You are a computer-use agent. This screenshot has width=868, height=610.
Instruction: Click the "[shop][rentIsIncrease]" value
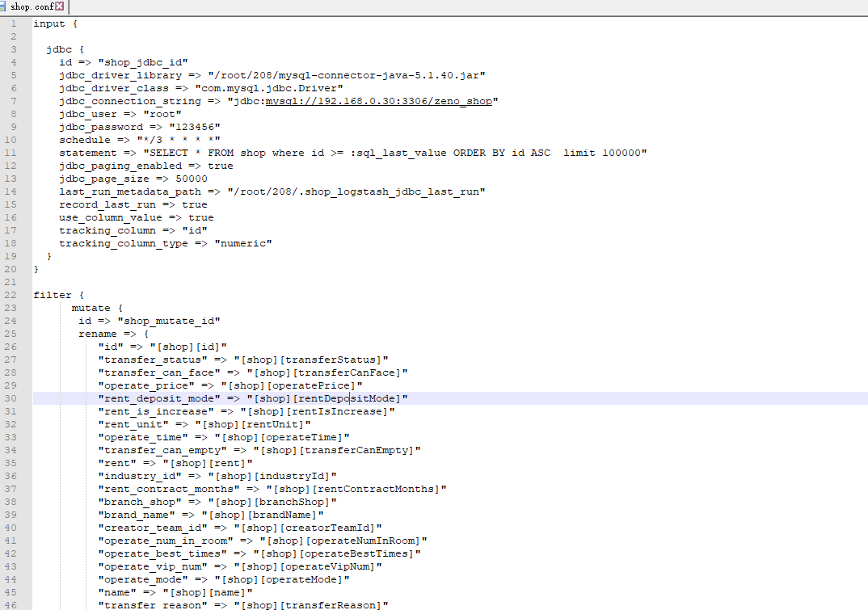[x=318, y=412]
